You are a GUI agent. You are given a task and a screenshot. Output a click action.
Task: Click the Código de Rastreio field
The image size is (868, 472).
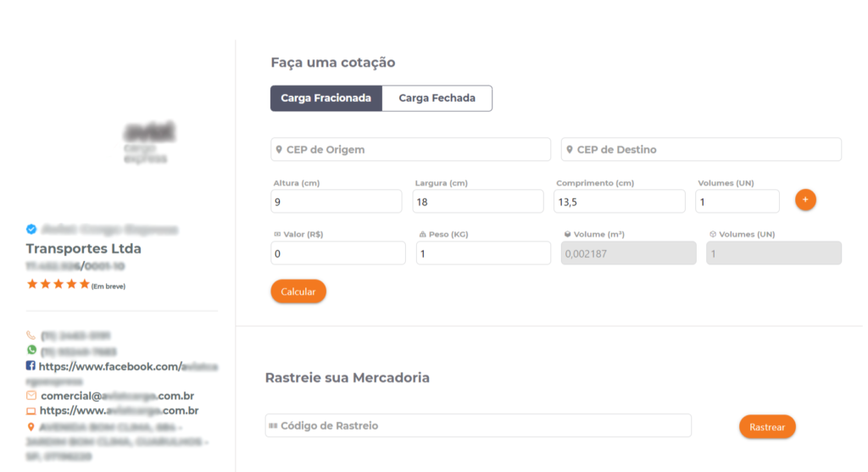479,425
